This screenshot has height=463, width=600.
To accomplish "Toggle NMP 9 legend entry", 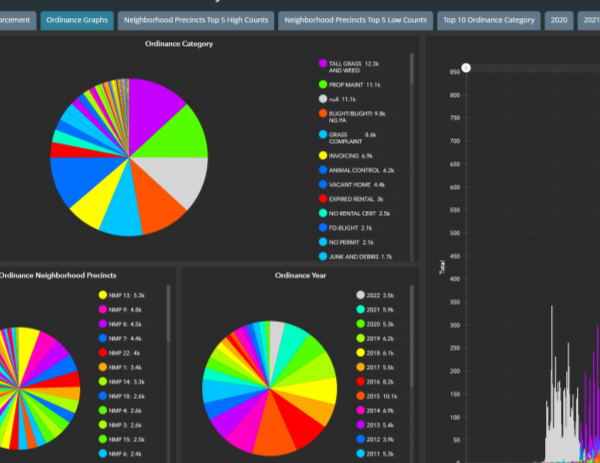I will (120, 310).
